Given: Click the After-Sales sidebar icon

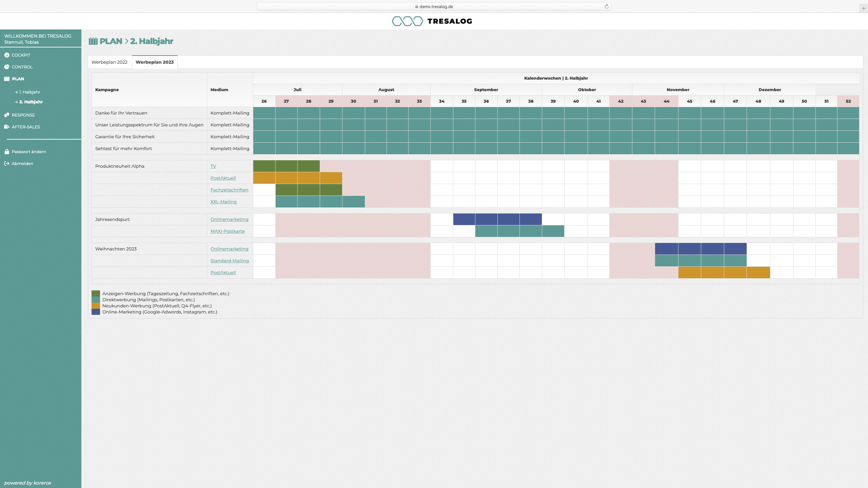Looking at the screenshot, I should point(7,127).
